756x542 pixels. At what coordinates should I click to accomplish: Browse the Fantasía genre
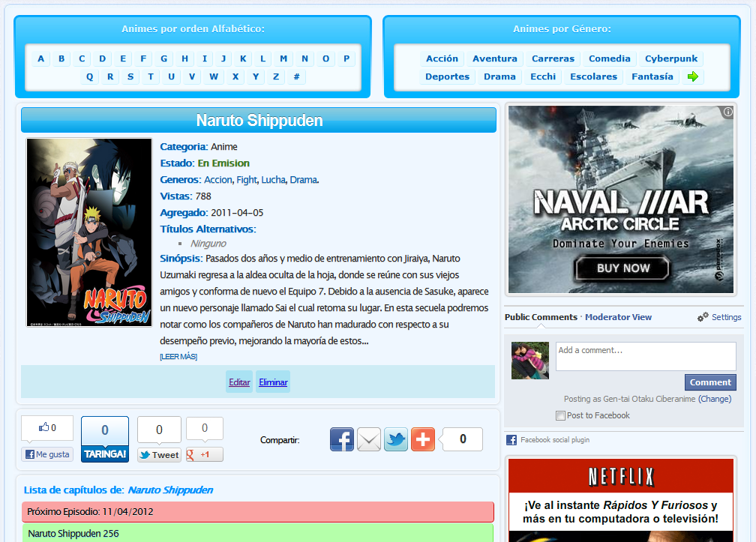click(x=652, y=76)
